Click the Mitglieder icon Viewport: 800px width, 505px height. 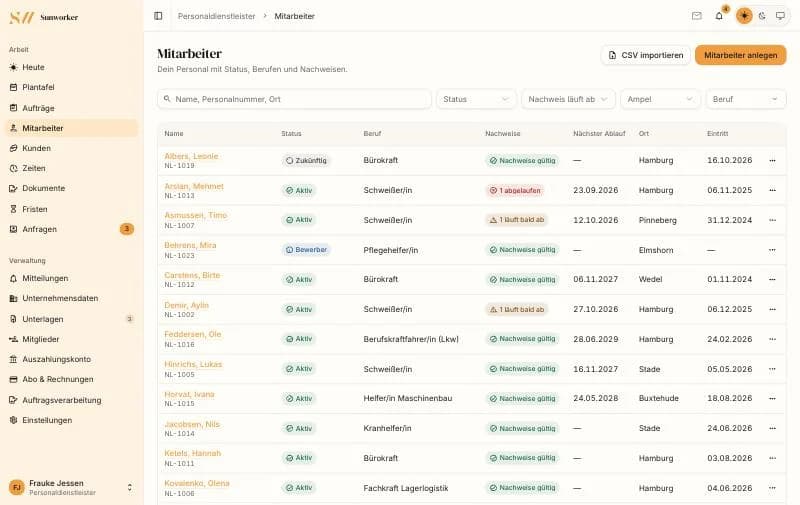[x=13, y=339]
